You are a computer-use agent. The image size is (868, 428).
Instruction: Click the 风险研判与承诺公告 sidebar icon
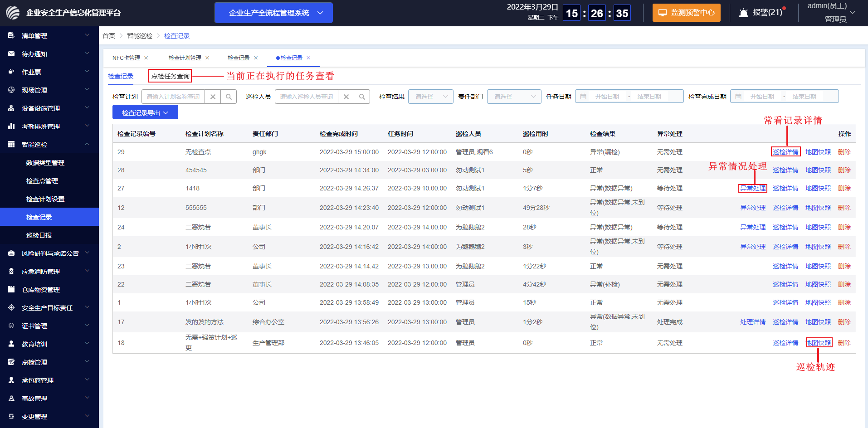(11, 253)
